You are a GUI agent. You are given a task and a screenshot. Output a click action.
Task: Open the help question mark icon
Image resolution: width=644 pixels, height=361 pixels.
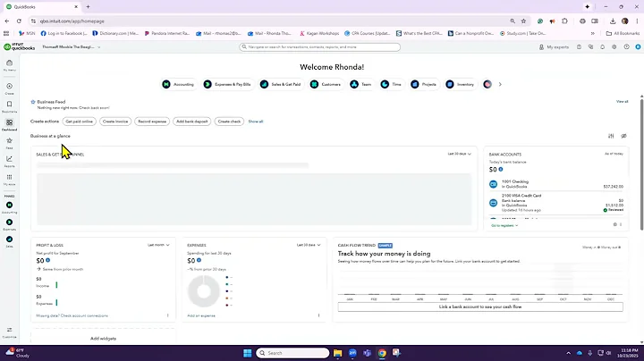pos(626,47)
